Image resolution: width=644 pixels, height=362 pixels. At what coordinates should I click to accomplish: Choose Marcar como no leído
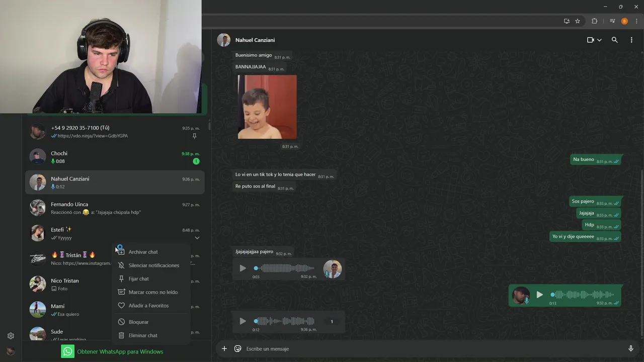coord(151,292)
